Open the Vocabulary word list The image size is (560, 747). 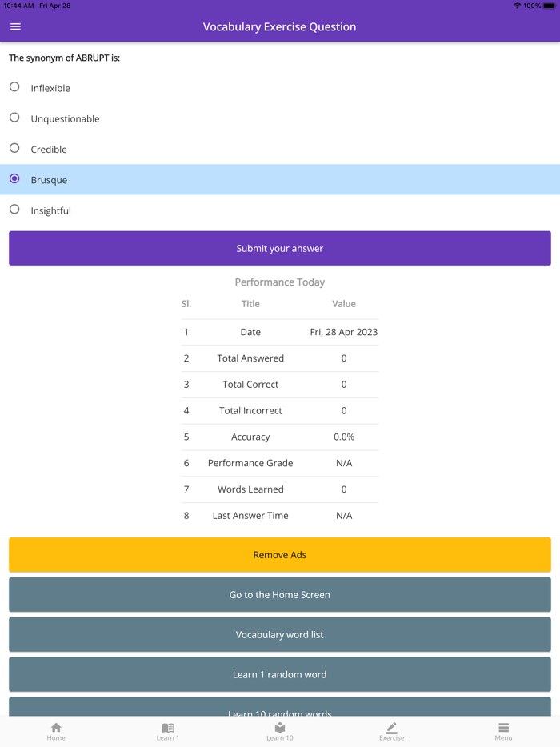[x=279, y=634]
